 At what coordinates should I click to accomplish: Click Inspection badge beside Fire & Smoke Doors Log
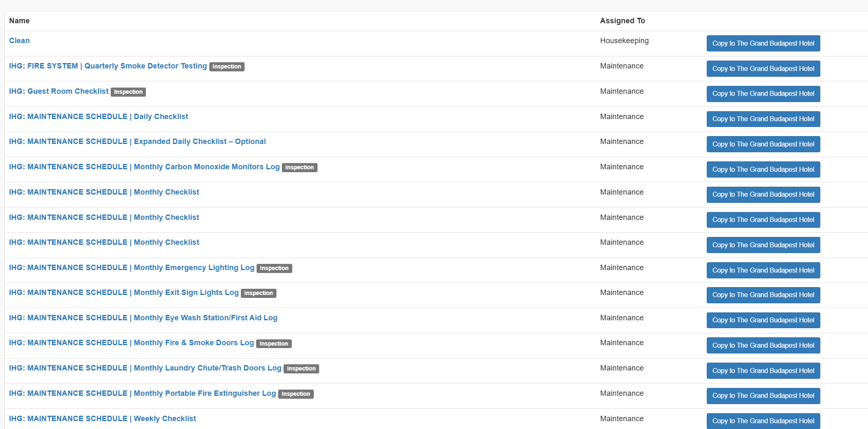point(274,344)
